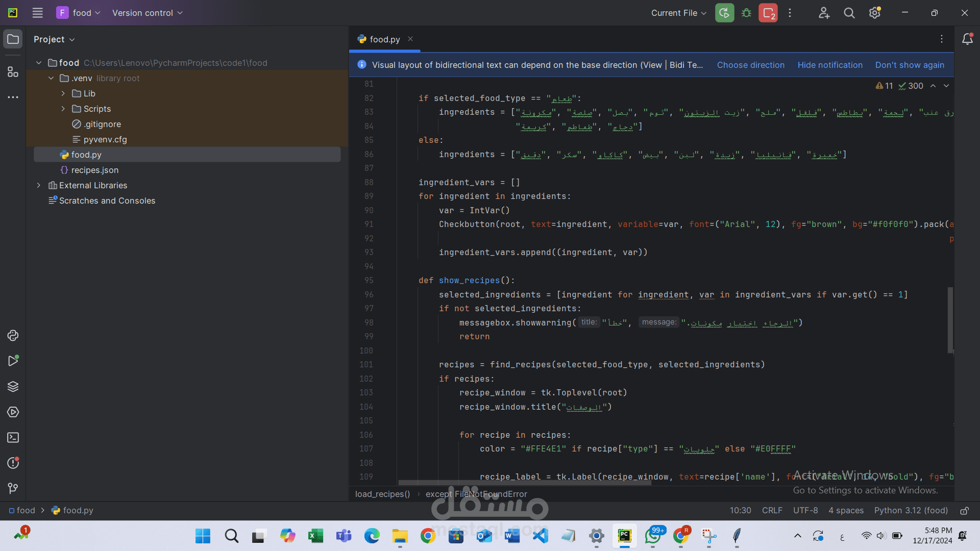Open the IDE notifications bell
Viewport: 980px width, 551px height.
pyautogui.click(x=967, y=39)
